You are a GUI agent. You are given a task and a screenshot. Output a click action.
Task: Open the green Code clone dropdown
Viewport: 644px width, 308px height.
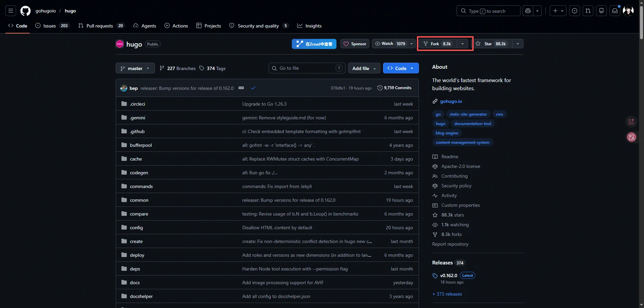point(401,68)
